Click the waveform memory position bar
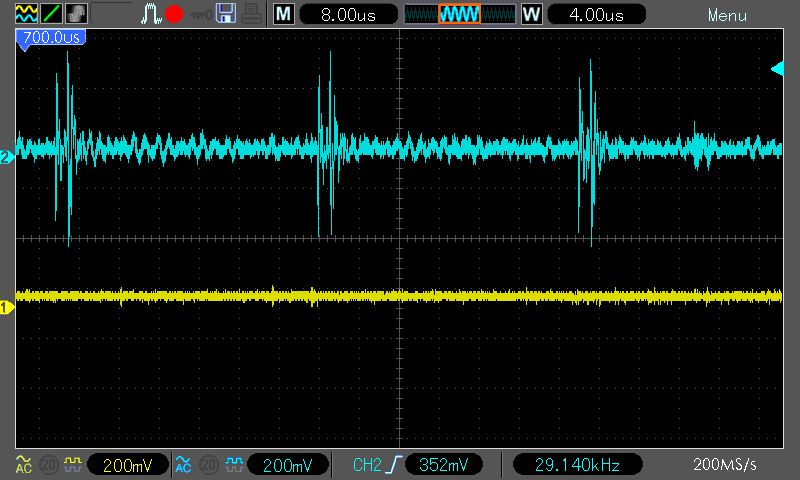Viewport: 800px width, 480px height. point(458,15)
